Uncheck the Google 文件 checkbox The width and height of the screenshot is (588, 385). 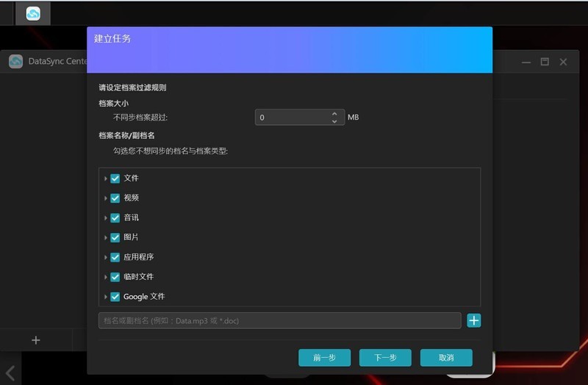(x=115, y=297)
